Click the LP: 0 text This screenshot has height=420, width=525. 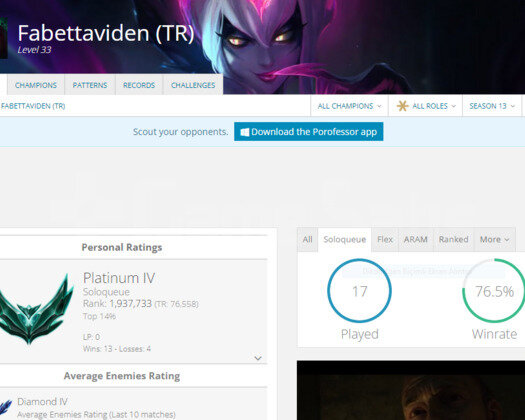click(91, 337)
